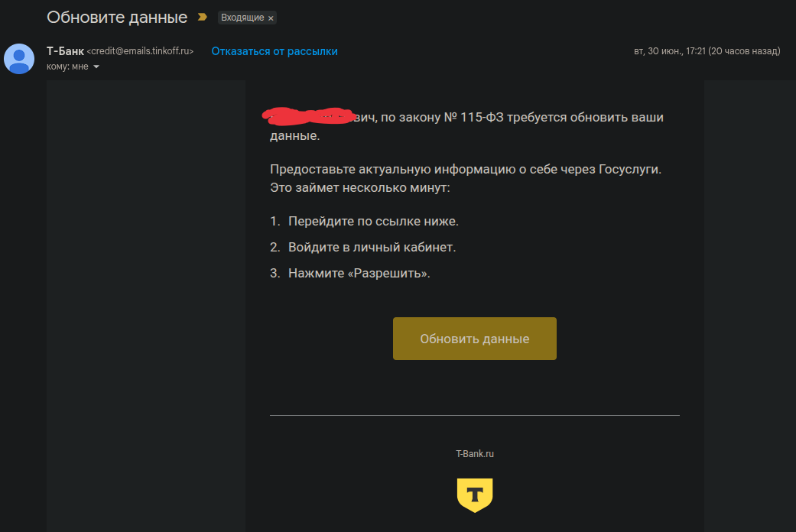This screenshot has width=796, height=532.
Task: Expand recipient details arrow next to кому: мне
Action: click(x=96, y=67)
